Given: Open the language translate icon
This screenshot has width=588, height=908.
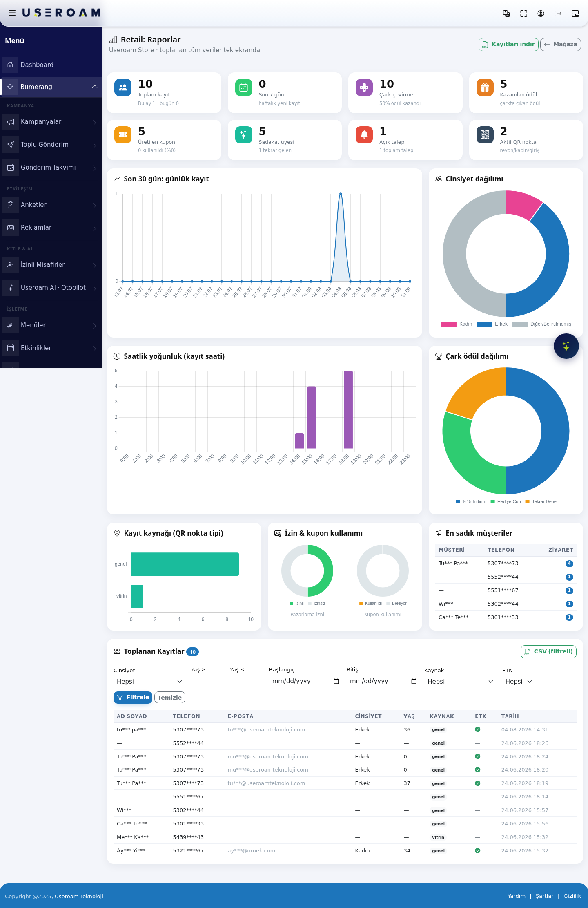Looking at the screenshot, I should [x=506, y=13].
